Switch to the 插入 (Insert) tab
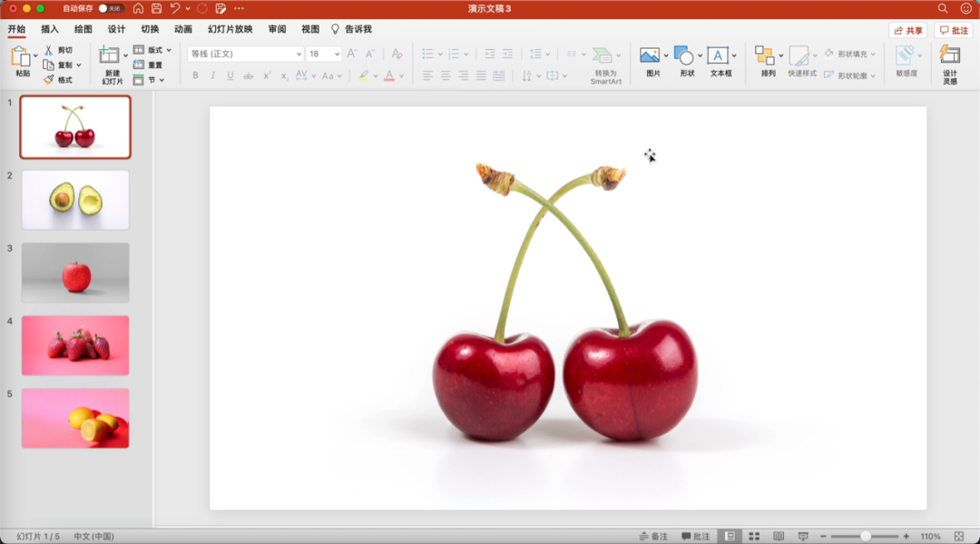The width and height of the screenshot is (980, 544). (x=50, y=29)
